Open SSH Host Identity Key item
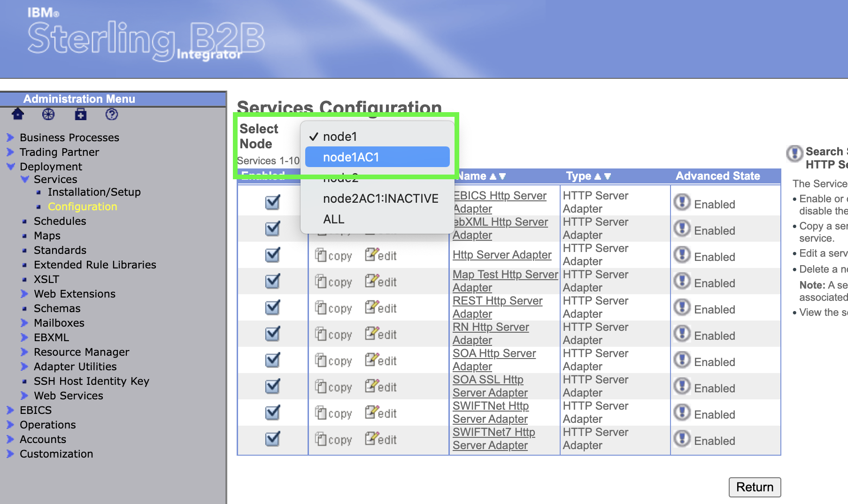Screen dimensions: 848x504 (92, 381)
